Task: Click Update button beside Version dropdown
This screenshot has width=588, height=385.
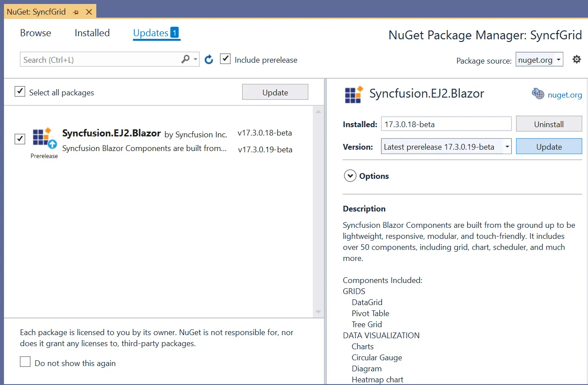Action: pyautogui.click(x=549, y=147)
